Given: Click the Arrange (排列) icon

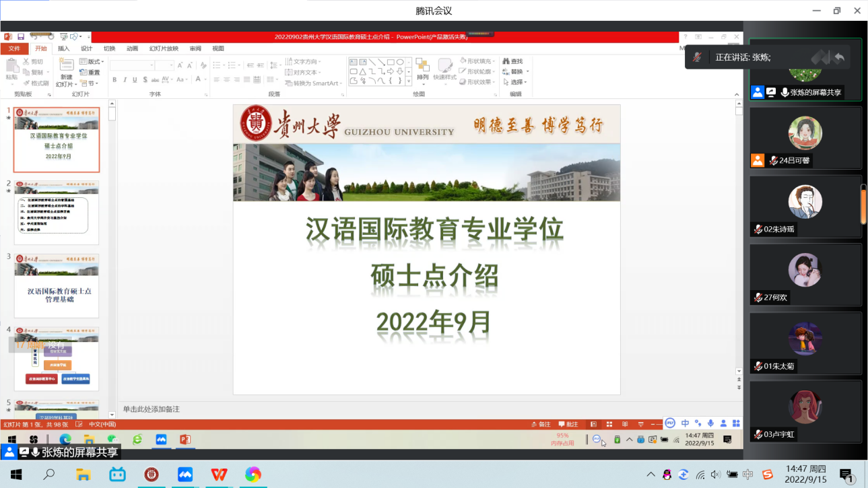Looking at the screenshot, I should (423, 69).
